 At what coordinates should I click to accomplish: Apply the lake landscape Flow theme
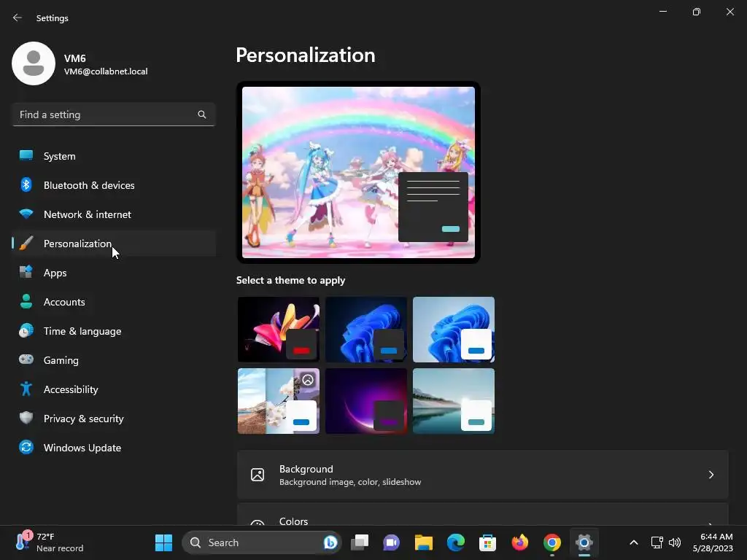point(454,401)
